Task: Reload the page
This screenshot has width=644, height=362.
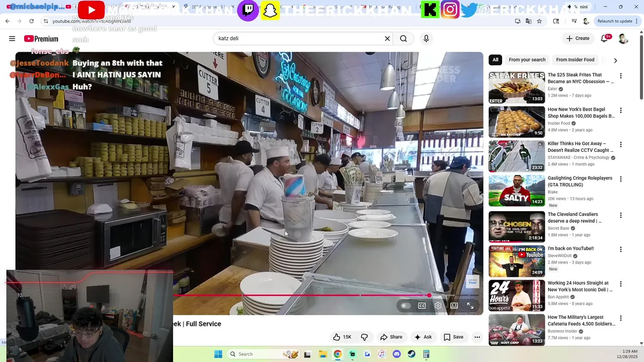Action: (x=31, y=21)
